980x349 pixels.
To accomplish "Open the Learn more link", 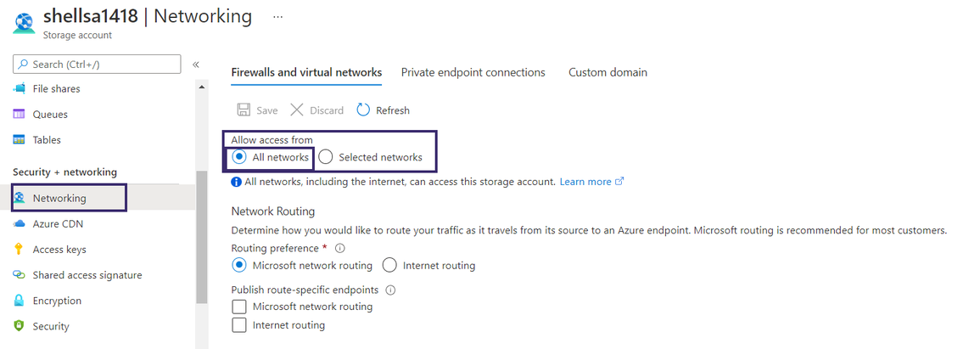I will pos(585,182).
